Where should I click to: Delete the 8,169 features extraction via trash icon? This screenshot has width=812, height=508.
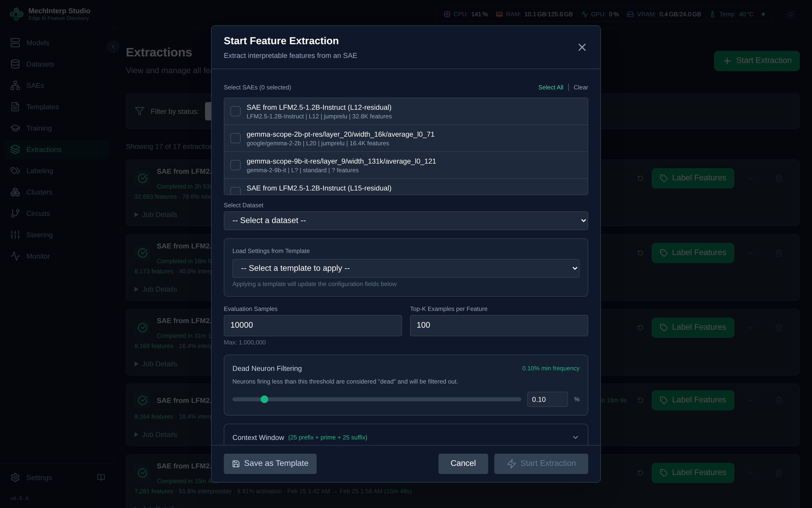(x=779, y=328)
